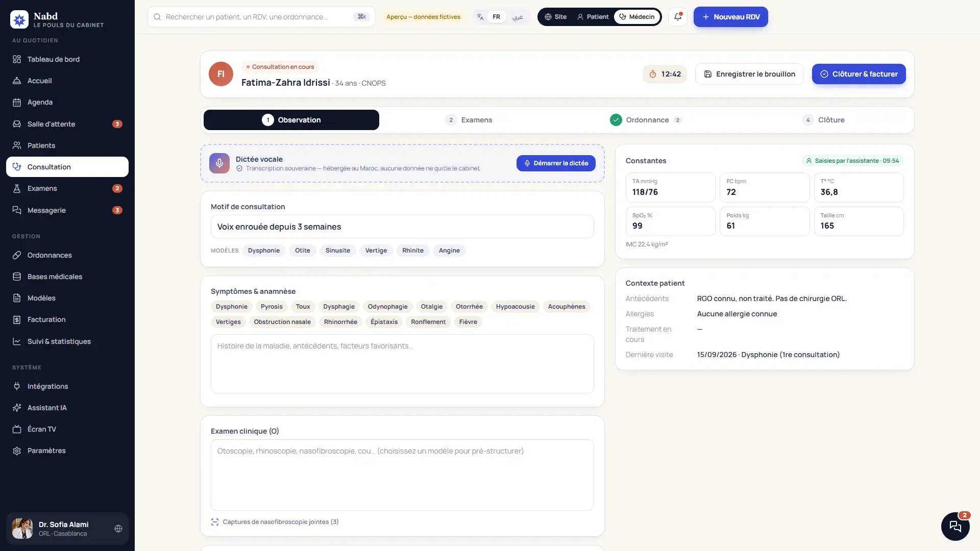Open Agenda in the sidebar

point(67,102)
